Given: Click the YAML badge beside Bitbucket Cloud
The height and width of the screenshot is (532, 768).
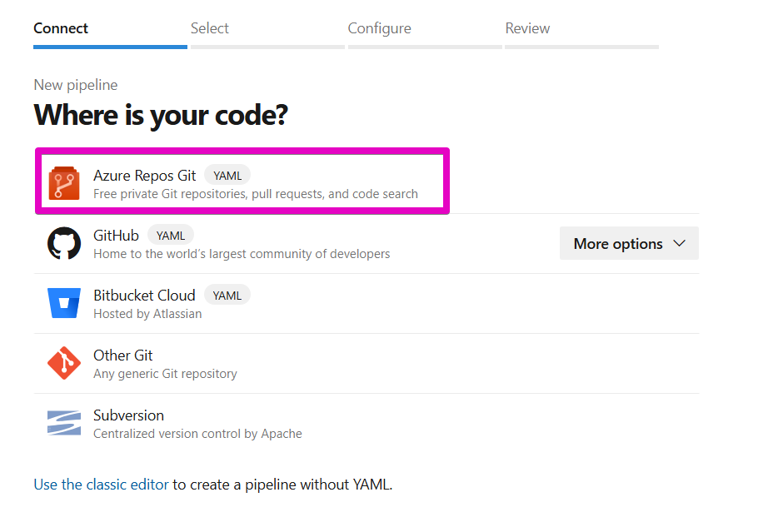Looking at the screenshot, I should tap(227, 295).
